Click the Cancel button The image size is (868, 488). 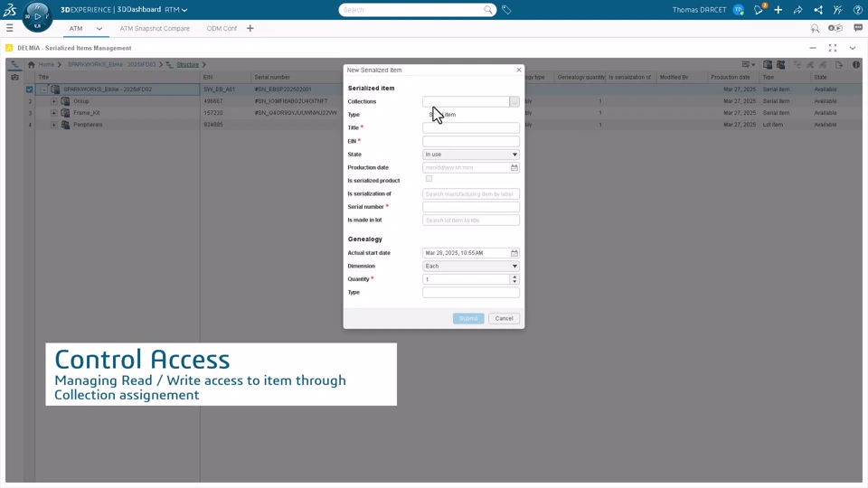click(x=504, y=318)
